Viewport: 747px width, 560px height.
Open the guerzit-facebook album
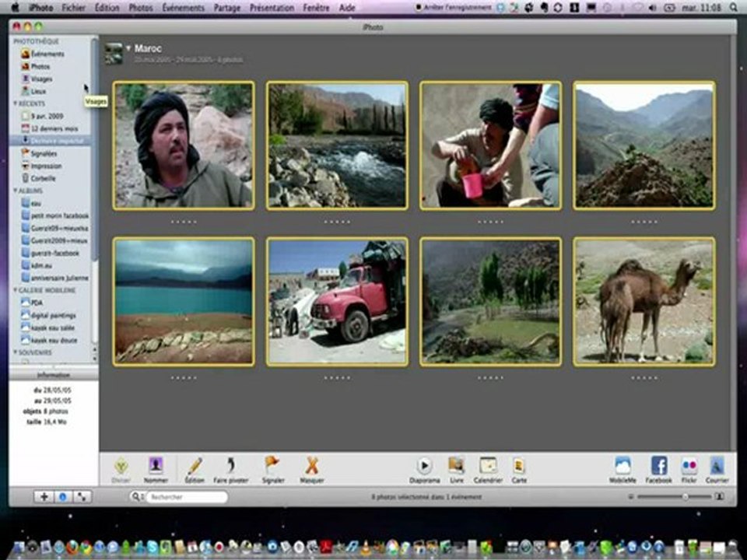click(54, 253)
